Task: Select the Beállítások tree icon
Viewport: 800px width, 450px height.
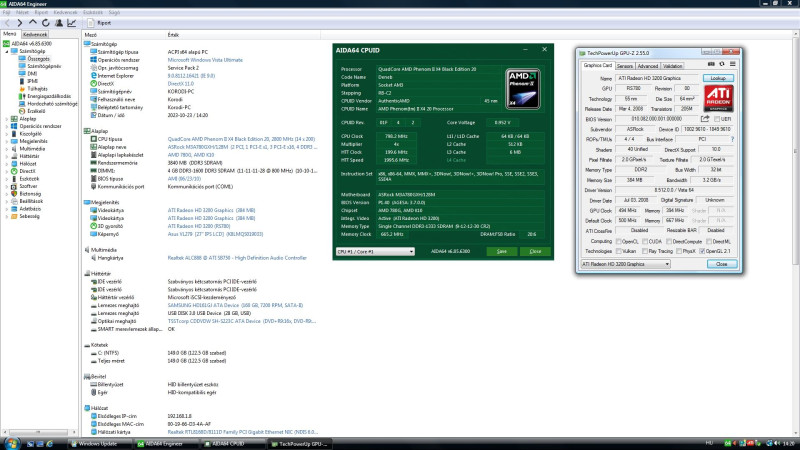Action: click(14, 202)
